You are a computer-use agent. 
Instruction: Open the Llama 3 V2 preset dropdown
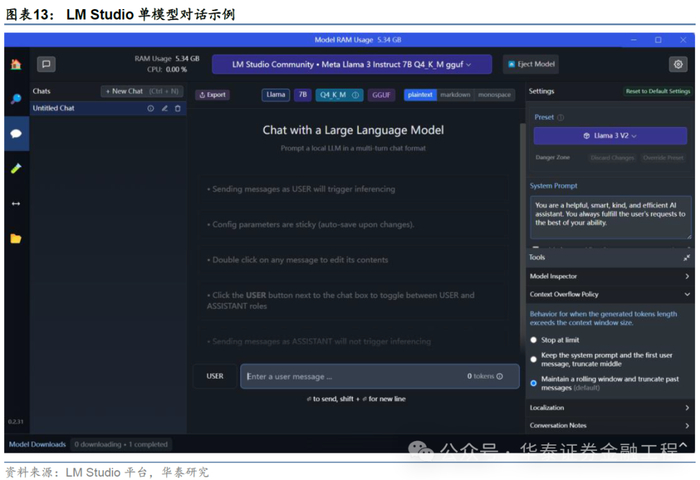pyautogui.click(x=610, y=136)
